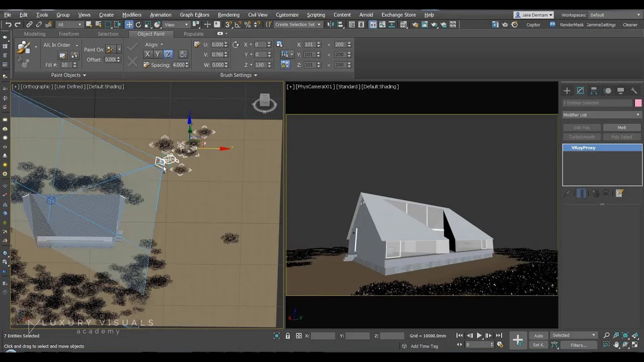
Task: Open the Create Selection Set dropdown
Action: click(298, 25)
